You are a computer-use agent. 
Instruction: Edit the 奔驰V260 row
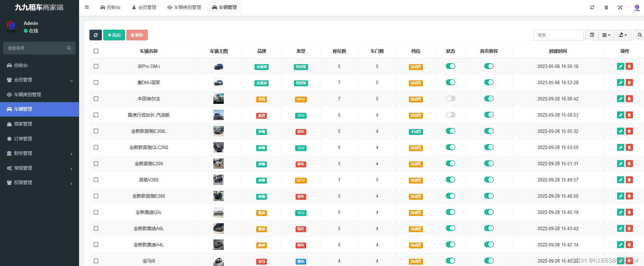[x=621, y=180]
